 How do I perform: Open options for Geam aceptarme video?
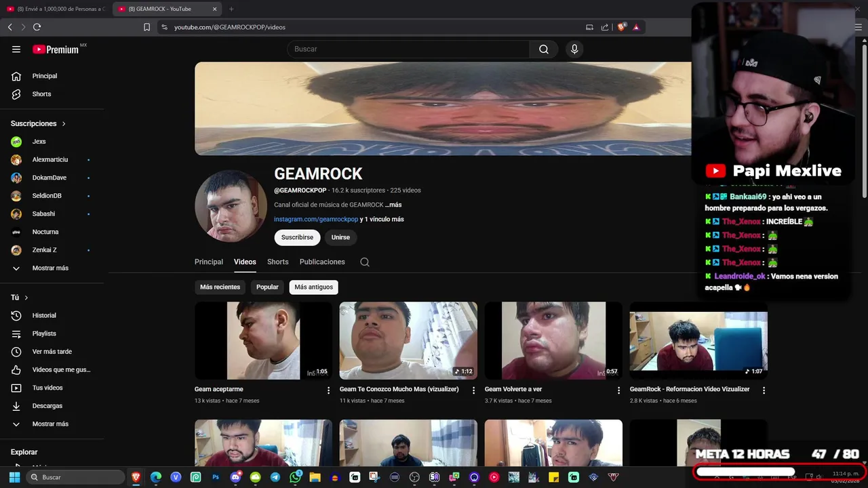pos(329,390)
